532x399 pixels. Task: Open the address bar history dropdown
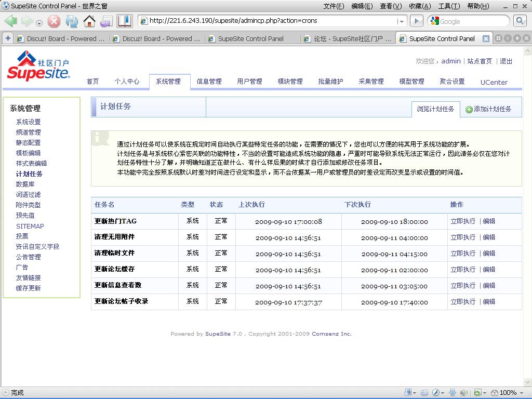402,21
